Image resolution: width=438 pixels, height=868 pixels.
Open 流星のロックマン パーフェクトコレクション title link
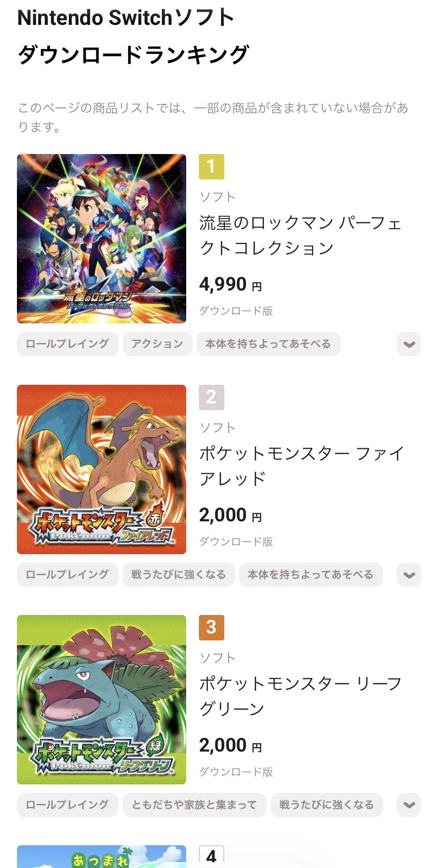click(300, 236)
